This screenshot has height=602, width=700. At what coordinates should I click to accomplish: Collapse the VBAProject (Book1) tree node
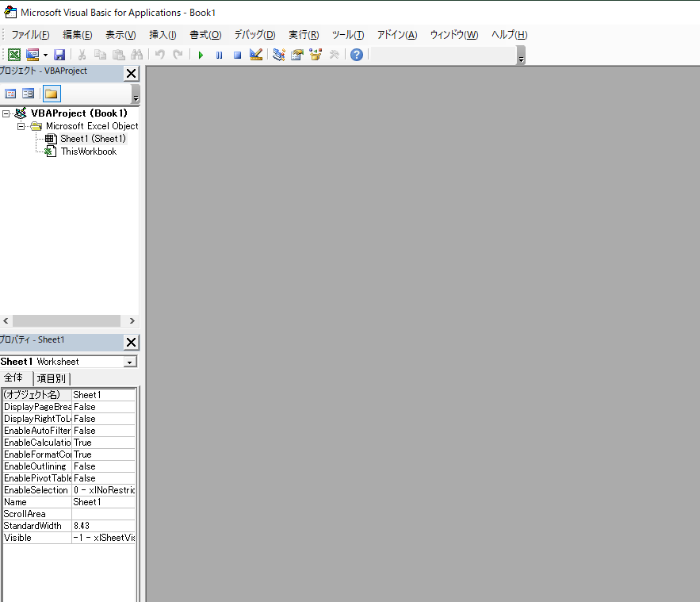tap(6, 114)
